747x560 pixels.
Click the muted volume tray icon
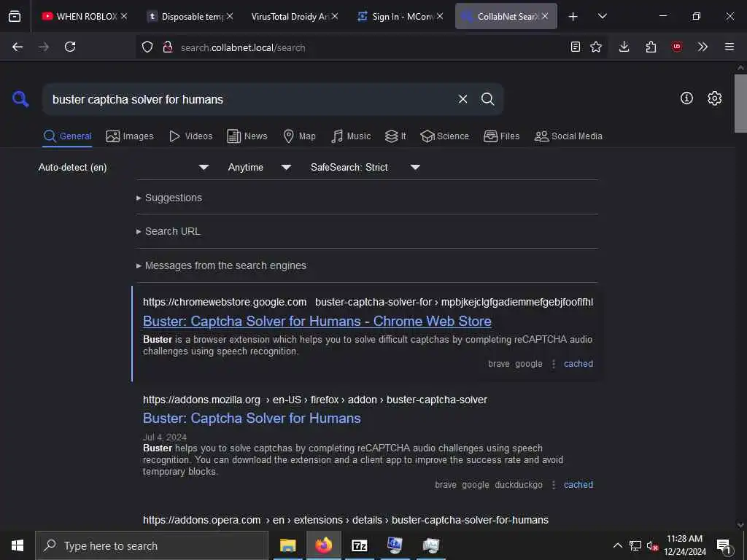[652, 545]
